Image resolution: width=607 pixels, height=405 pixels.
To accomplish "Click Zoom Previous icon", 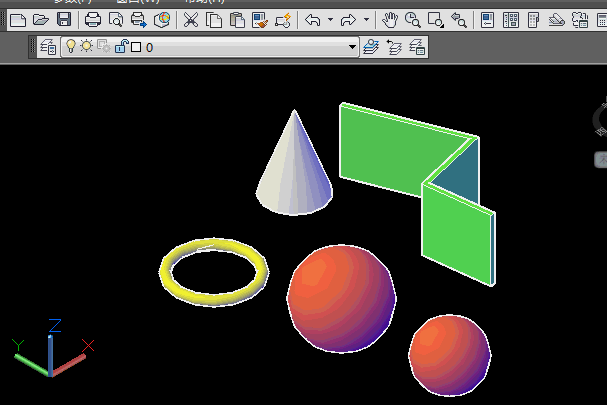I will [x=459, y=20].
